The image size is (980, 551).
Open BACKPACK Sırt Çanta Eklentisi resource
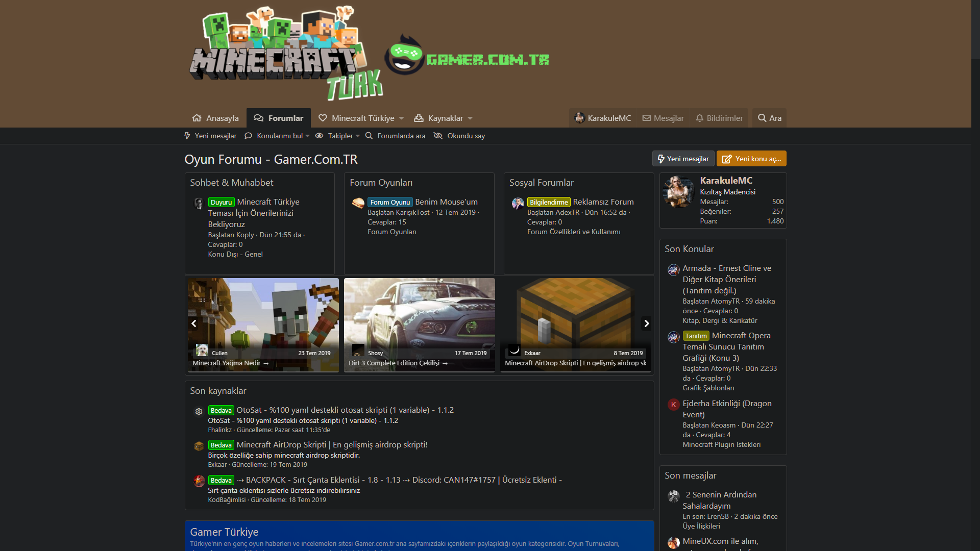(399, 480)
